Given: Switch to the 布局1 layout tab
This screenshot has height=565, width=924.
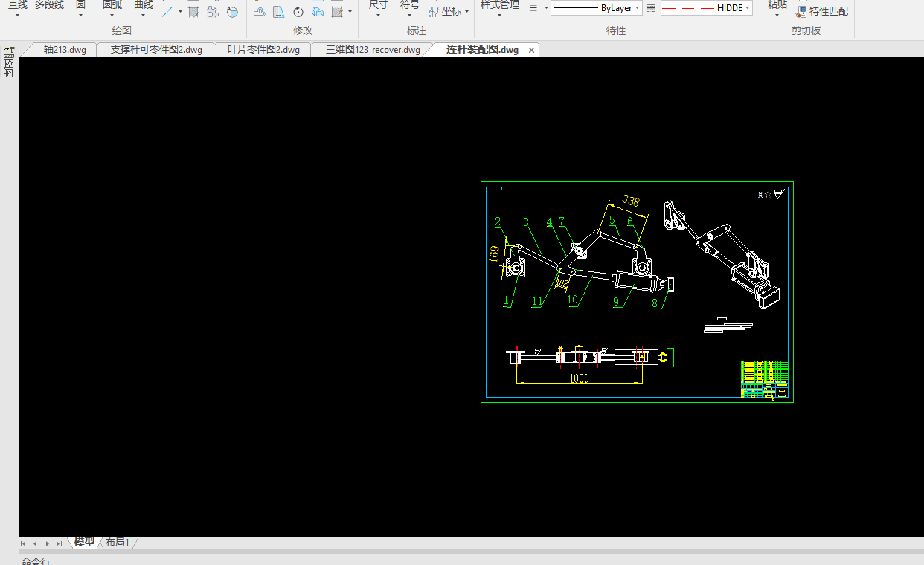Looking at the screenshot, I should click(x=118, y=543).
